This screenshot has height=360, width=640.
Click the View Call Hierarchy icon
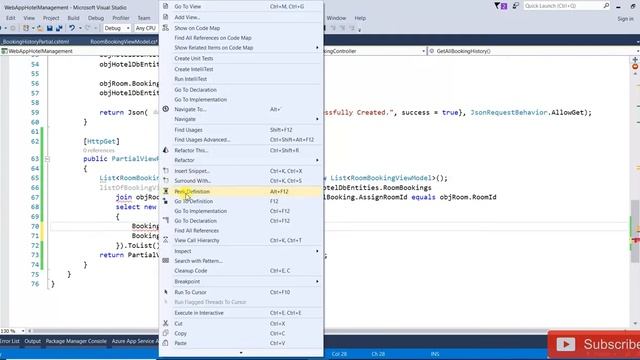[x=165, y=240]
